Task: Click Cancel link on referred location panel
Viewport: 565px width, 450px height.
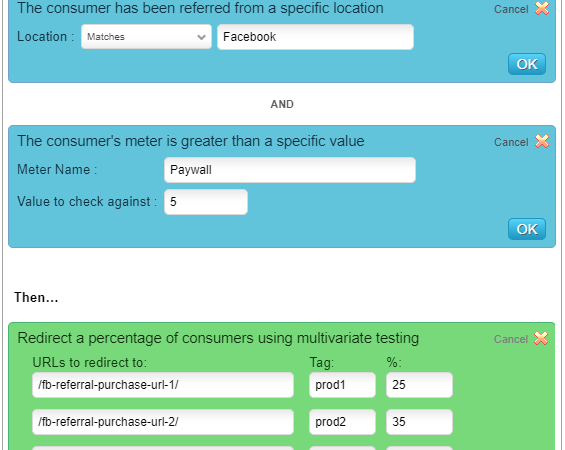Action: click(x=511, y=9)
